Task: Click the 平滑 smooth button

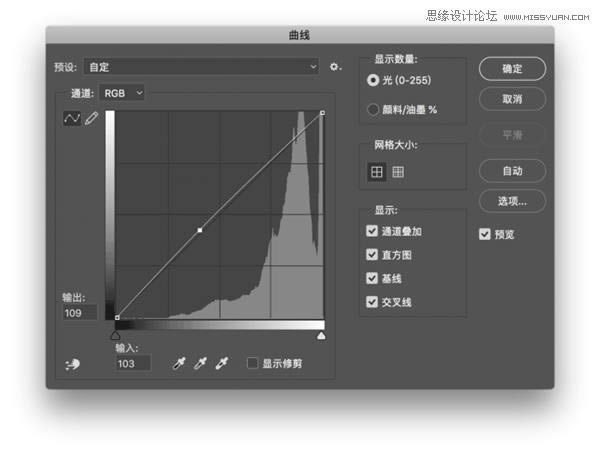Action: (512, 135)
